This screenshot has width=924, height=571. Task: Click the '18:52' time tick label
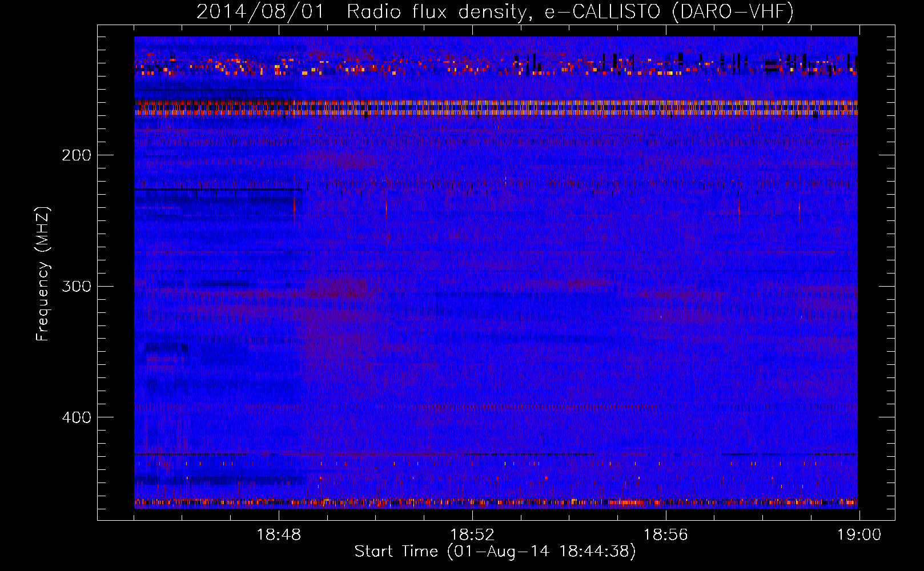(472, 535)
